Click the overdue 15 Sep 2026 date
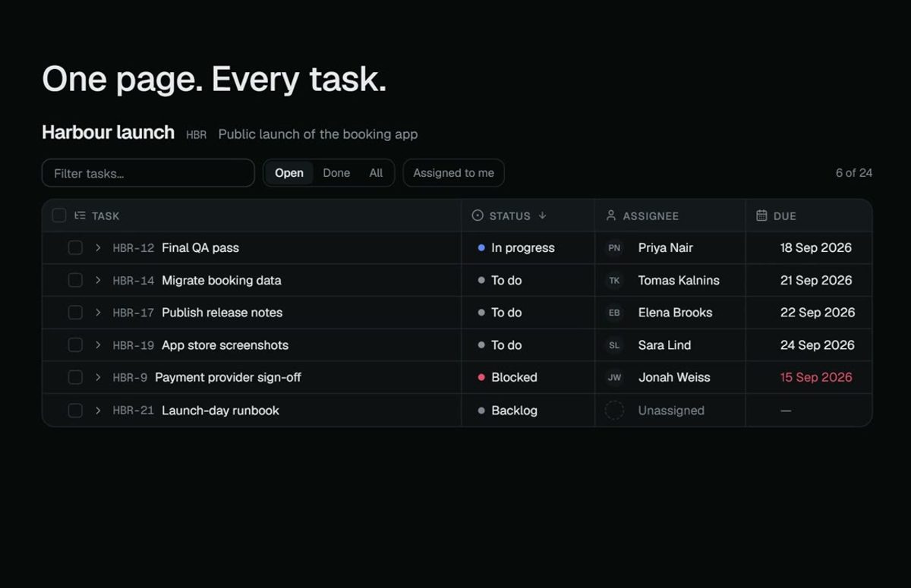This screenshot has width=911, height=588. pos(816,377)
